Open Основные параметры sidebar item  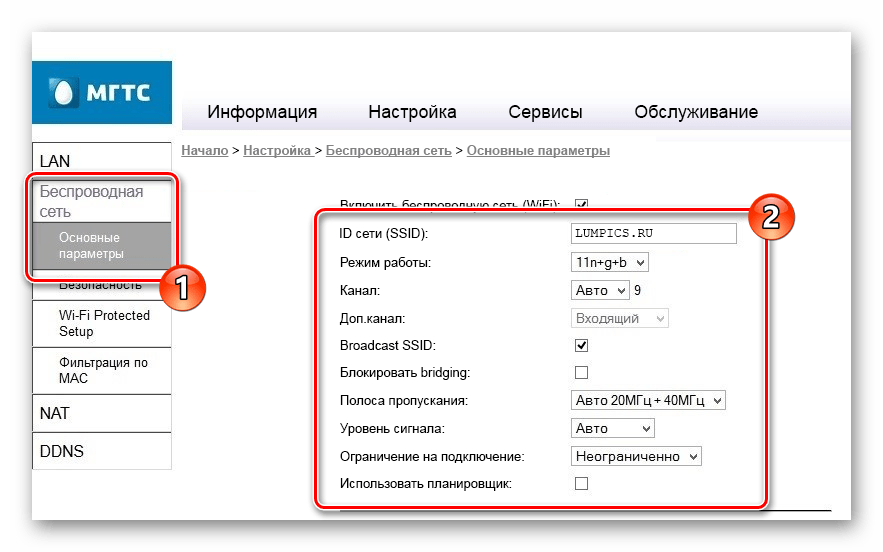(102, 246)
